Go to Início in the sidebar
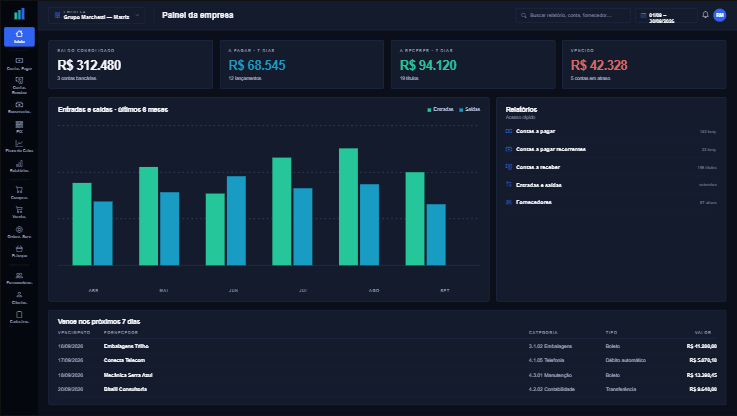Viewport: 737px width, 416px height. (19, 37)
